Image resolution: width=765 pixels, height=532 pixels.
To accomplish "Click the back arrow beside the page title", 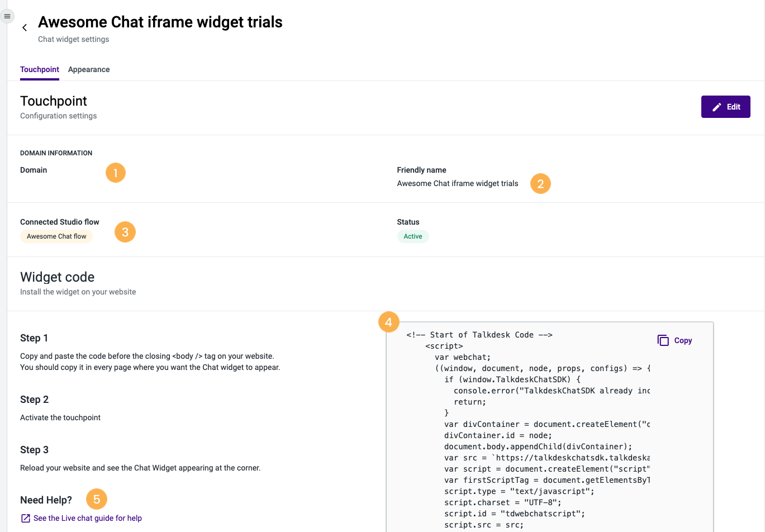I will tap(25, 27).
